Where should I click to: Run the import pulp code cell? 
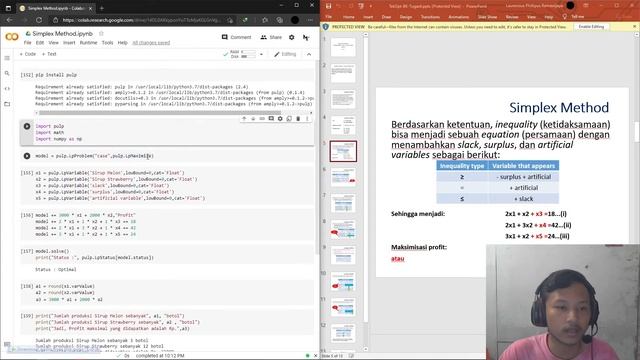[27, 127]
